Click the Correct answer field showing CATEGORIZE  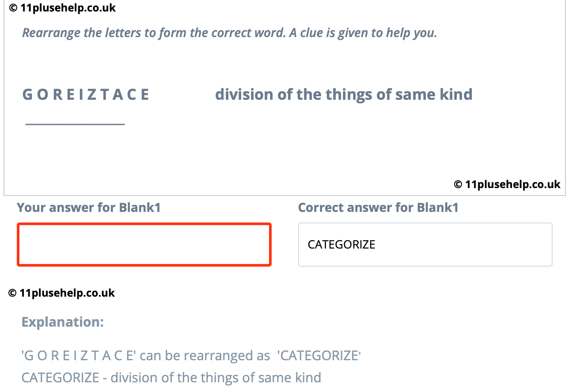pos(425,245)
